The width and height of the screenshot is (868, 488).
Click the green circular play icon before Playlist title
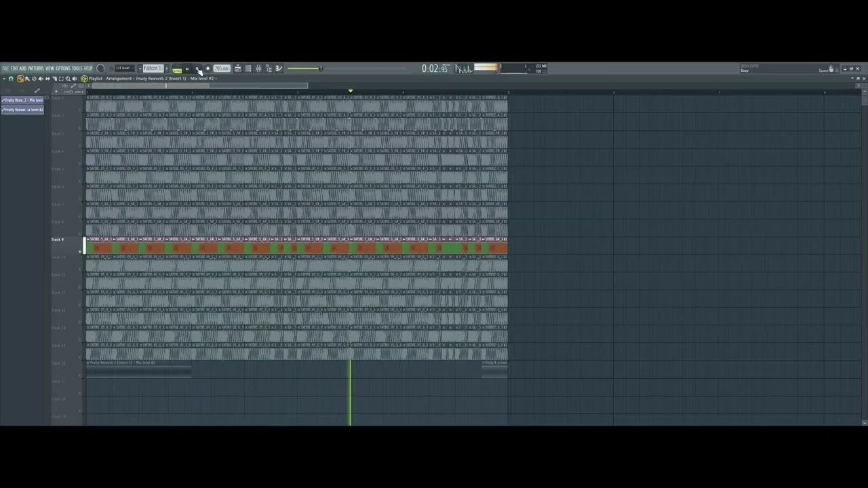84,79
